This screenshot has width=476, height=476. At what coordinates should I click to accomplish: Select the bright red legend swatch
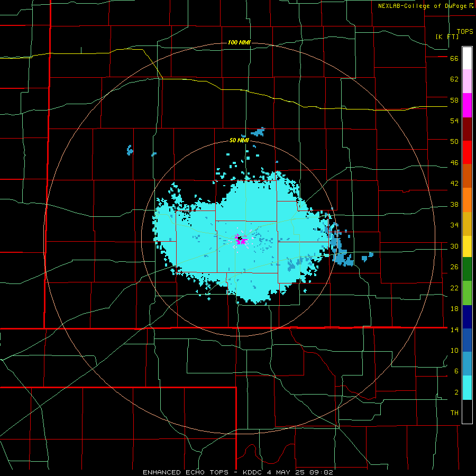tap(467, 152)
